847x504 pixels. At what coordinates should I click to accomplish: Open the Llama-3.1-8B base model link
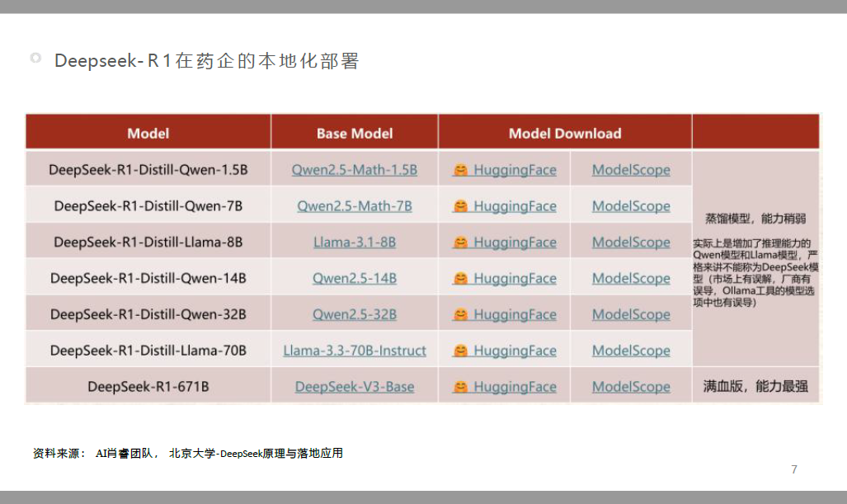355,242
